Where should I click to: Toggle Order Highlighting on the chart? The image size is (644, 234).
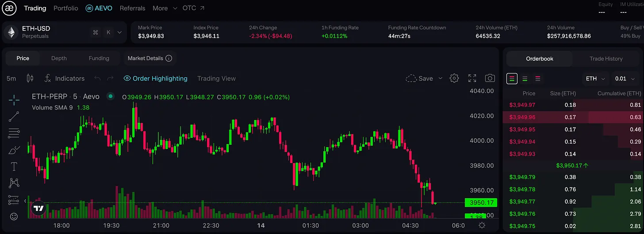pyautogui.click(x=155, y=78)
